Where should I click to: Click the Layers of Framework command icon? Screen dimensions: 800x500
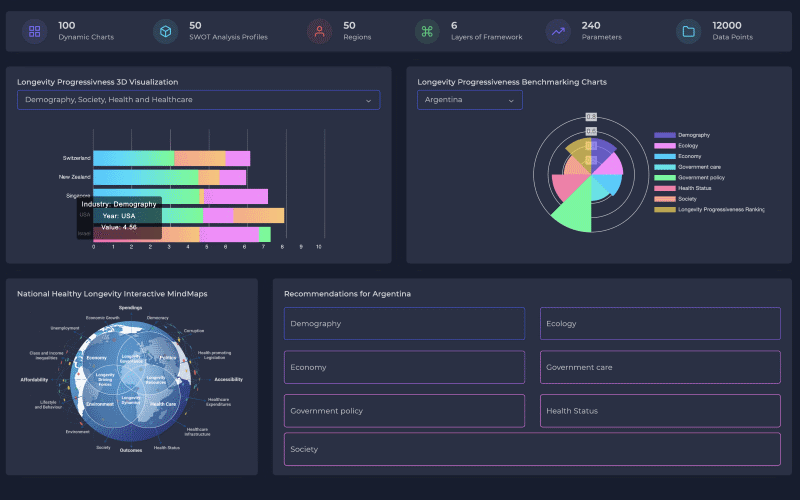click(x=427, y=31)
